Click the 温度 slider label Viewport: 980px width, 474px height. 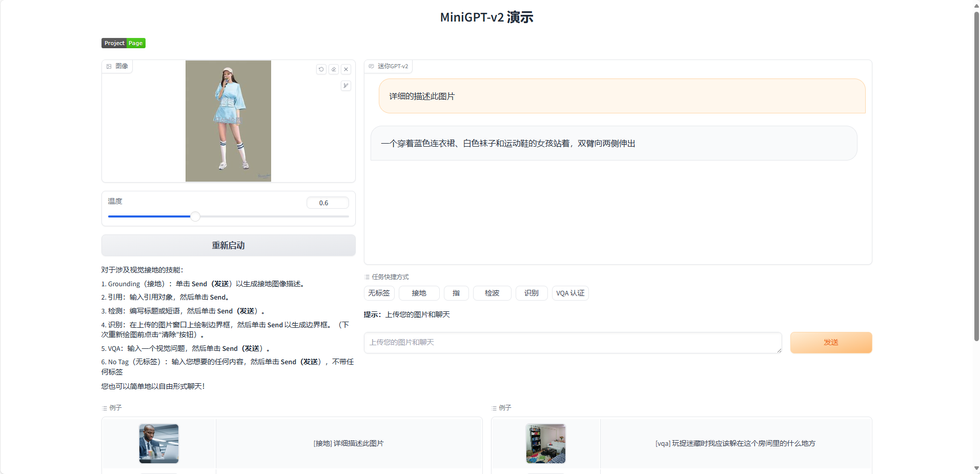click(x=115, y=201)
